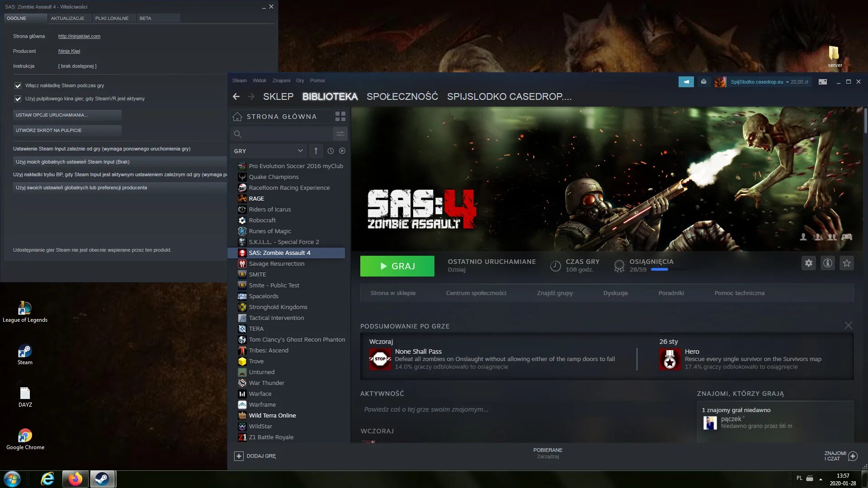This screenshot has height=488, width=868.
Task: Go to SPOŁECZNOŚĆ section
Action: click(x=402, y=96)
